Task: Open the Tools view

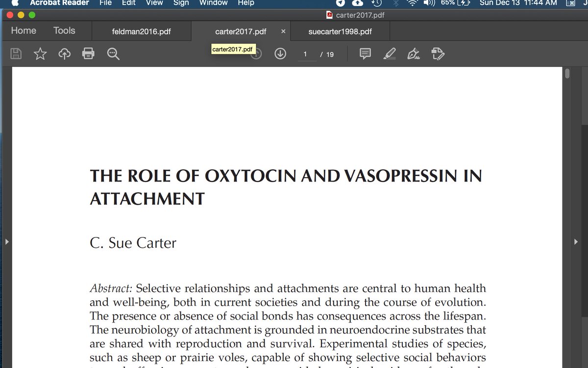Action: click(64, 30)
